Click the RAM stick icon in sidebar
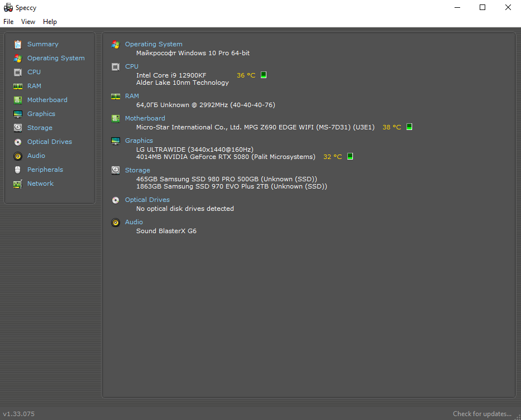Image resolution: width=521 pixels, height=420 pixels. coord(18,86)
